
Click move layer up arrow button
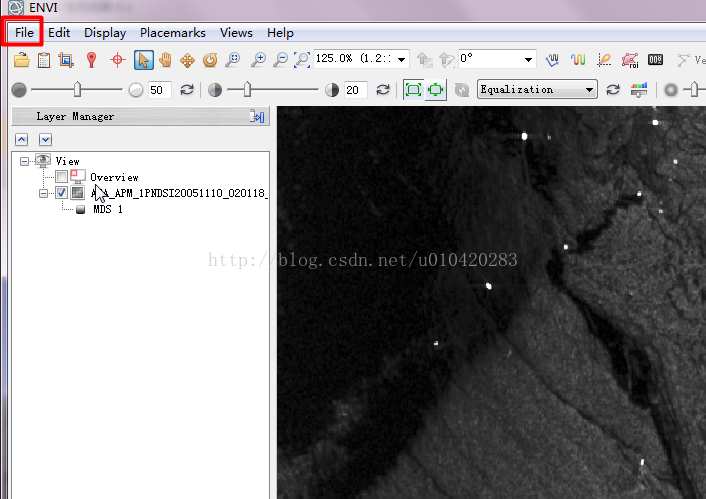pyautogui.click(x=22, y=140)
